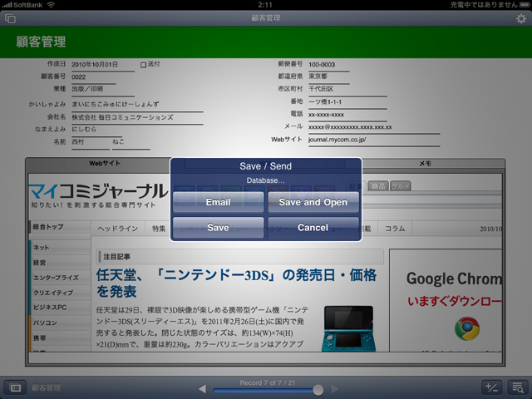
Task: Go to next record arrow
Action: coord(335,388)
